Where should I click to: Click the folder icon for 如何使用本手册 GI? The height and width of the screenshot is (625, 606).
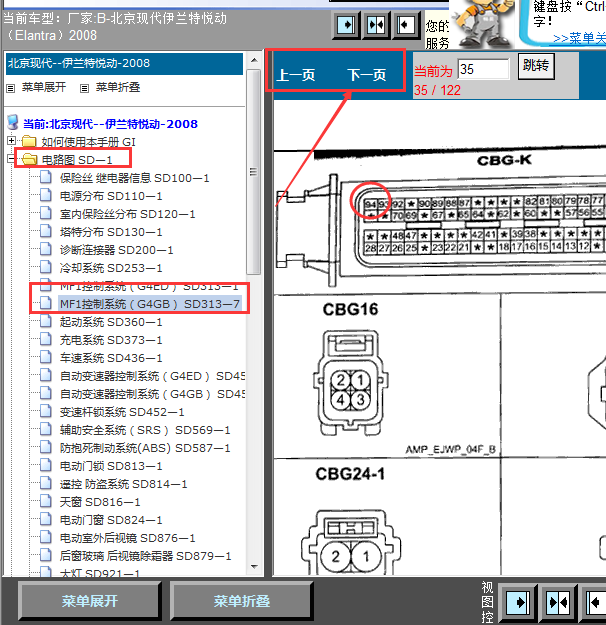pyautogui.click(x=29, y=141)
